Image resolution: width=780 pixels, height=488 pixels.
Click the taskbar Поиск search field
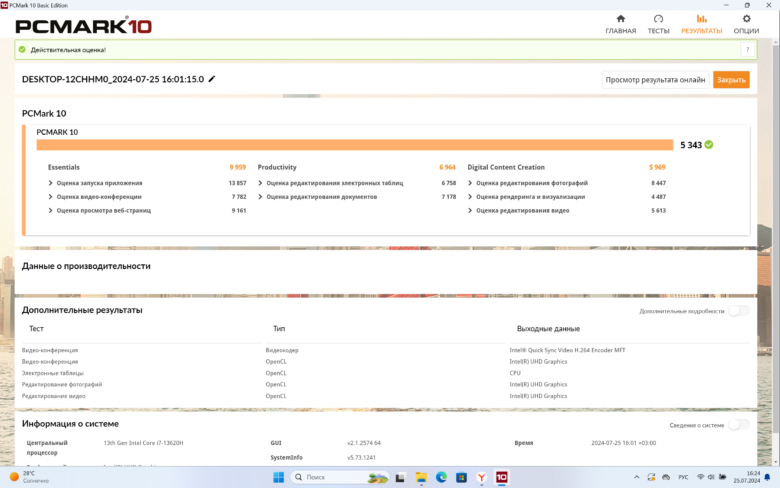point(340,477)
